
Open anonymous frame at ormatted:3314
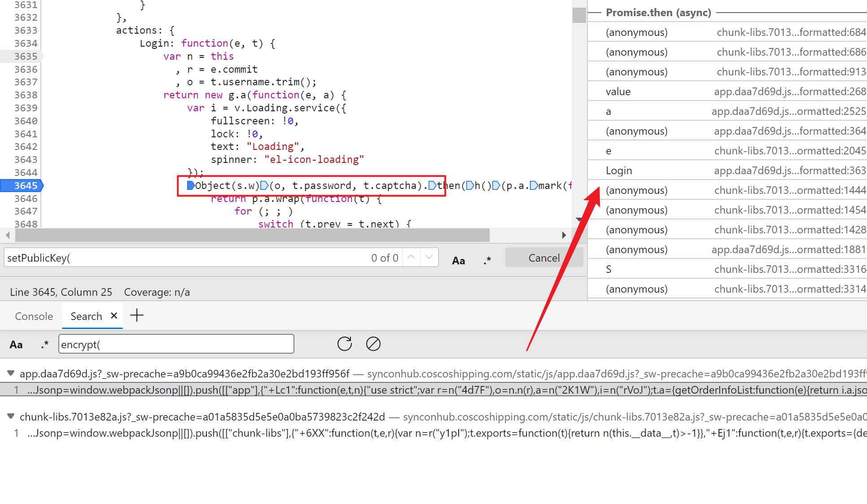pos(727,289)
